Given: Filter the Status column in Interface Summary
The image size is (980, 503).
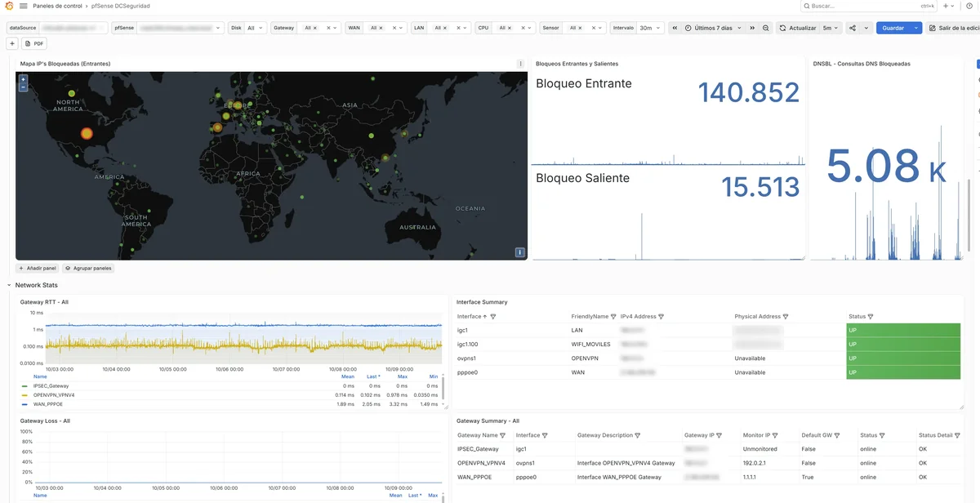Looking at the screenshot, I should tap(871, 317).
